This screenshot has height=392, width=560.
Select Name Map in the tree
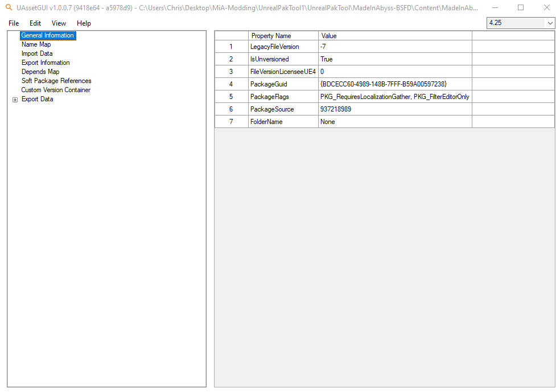pyautogui.click(x=36, y=44)
